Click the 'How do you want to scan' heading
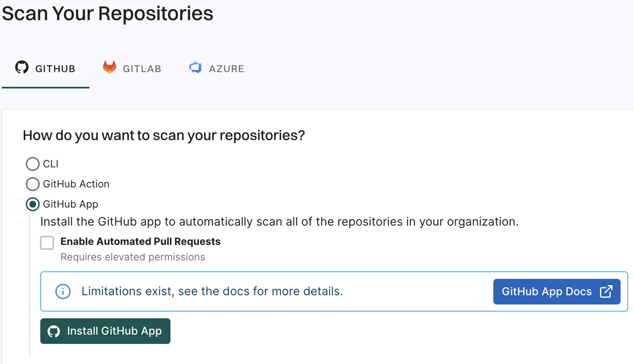Screen dimensions: 634x364 click(x=164, y=135)
